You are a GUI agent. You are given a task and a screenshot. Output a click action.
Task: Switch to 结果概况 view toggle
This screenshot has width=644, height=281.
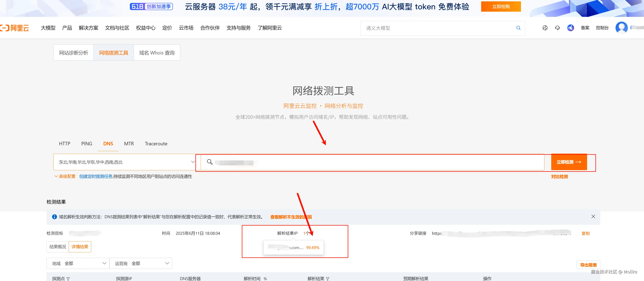click(x=58, y=247)
